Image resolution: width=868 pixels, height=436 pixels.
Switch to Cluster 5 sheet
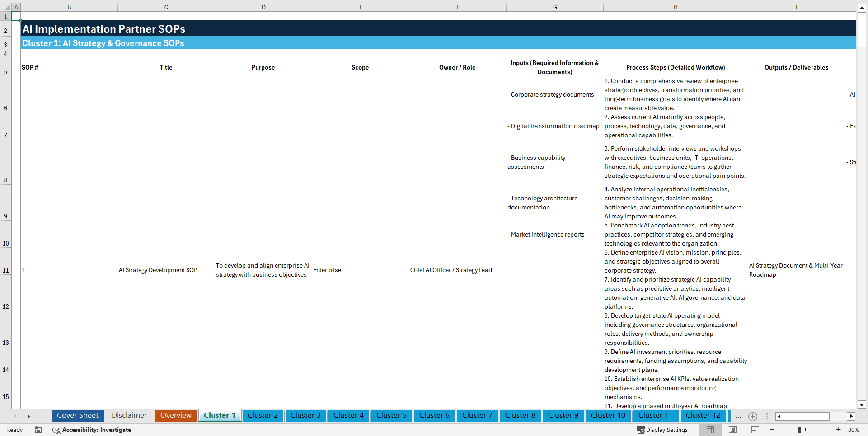[x=391, y=416]
